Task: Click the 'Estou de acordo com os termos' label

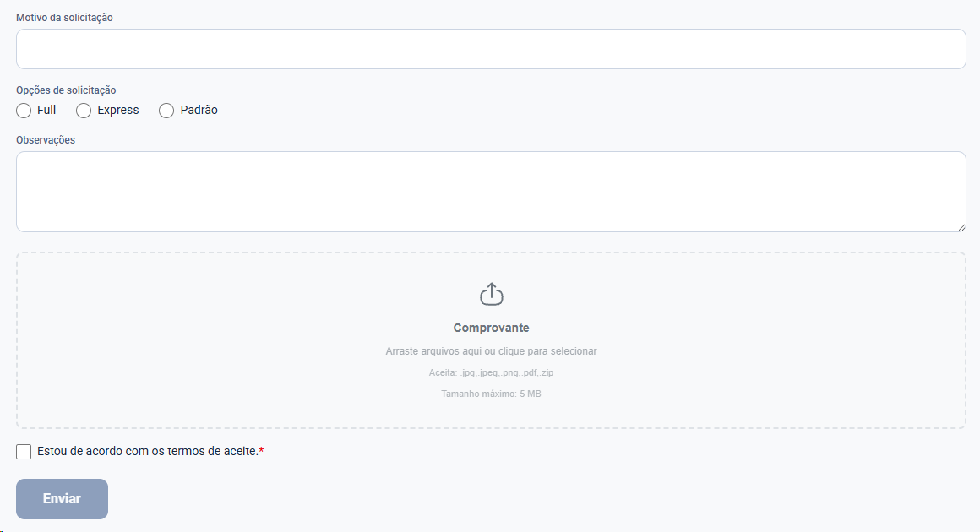Action: tap(150, 451)
